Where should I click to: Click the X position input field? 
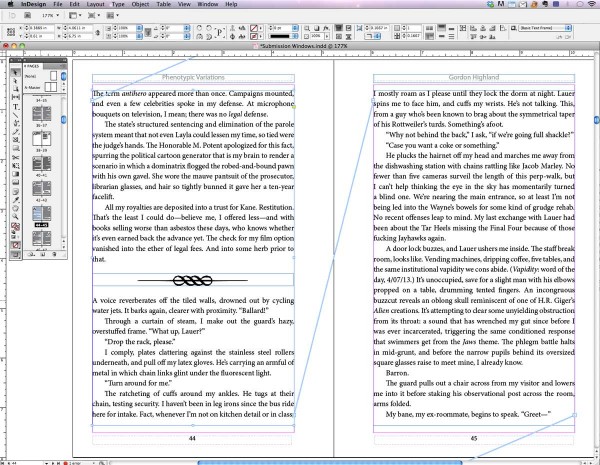click(x=41, y=28)
